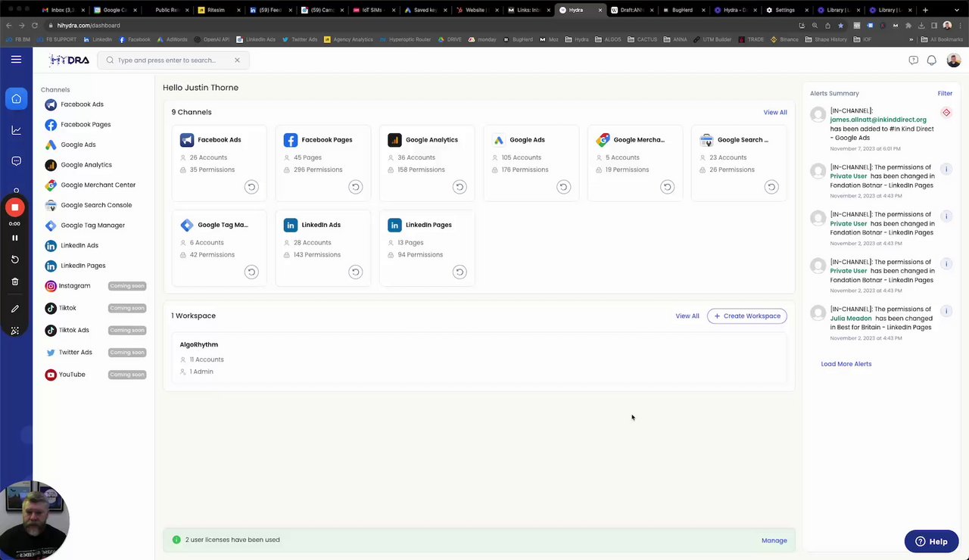The height and width of the screenshot is (560, 969).
Task: Open the notifications bell icon
Action: (932, 61)
